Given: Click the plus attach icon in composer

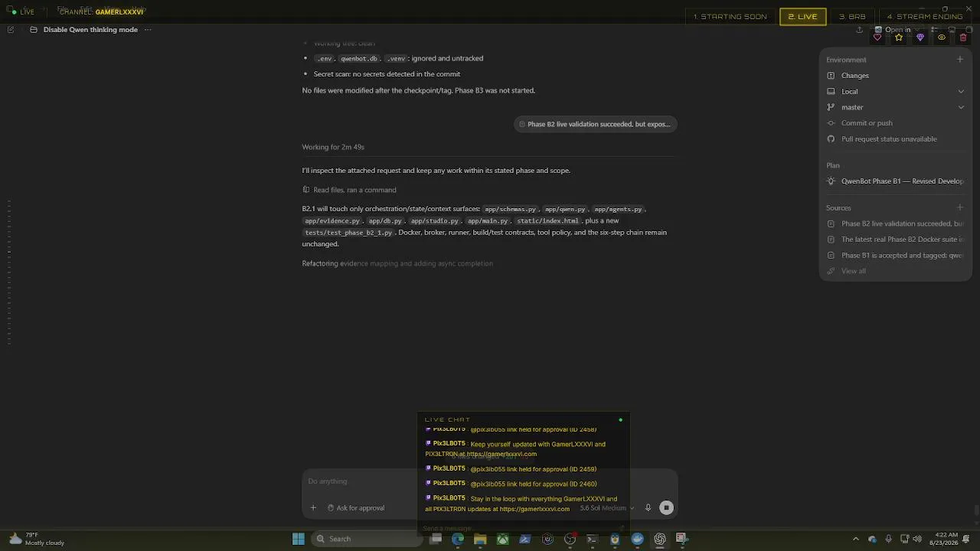Looking at the screenshot, I should pyautogui.click(x=313, y=507).
